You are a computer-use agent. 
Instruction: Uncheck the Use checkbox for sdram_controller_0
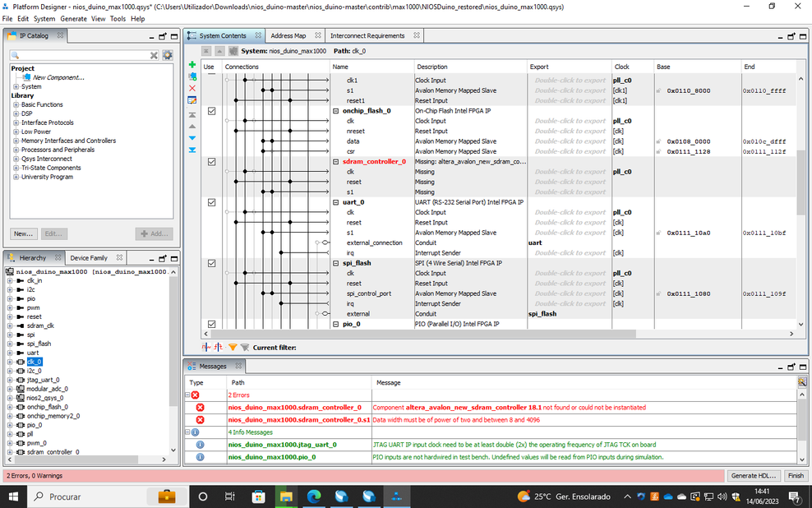[212, 162]
